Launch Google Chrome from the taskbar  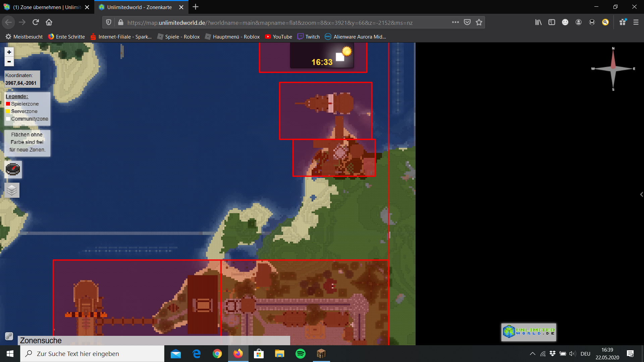point(217,354)
